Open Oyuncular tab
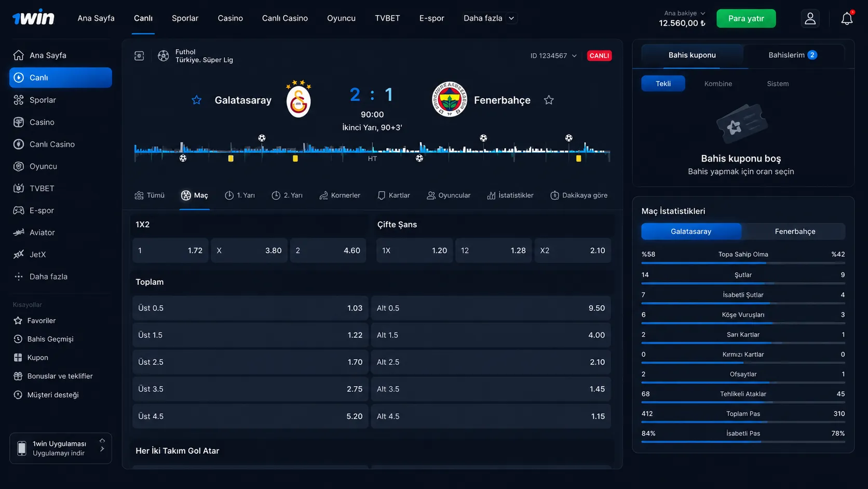The image size is (868, 489). tap(449, 195)
